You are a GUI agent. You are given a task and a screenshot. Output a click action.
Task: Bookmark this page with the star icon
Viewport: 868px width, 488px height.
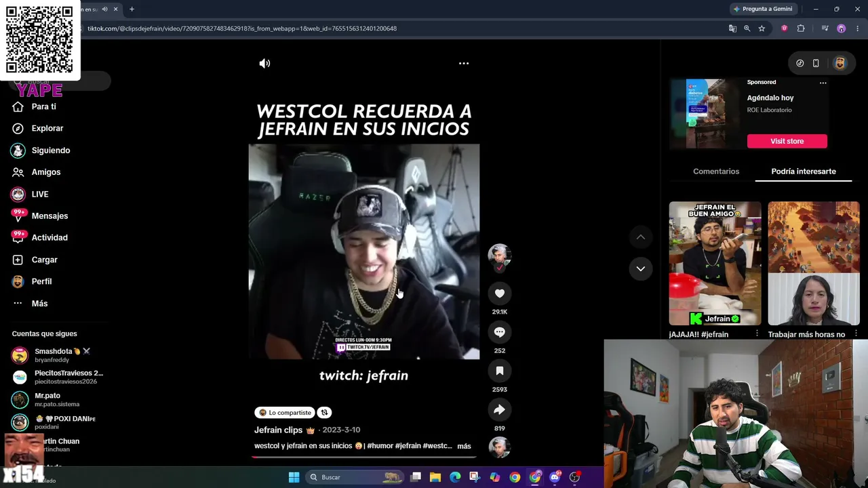pos(762,28)
